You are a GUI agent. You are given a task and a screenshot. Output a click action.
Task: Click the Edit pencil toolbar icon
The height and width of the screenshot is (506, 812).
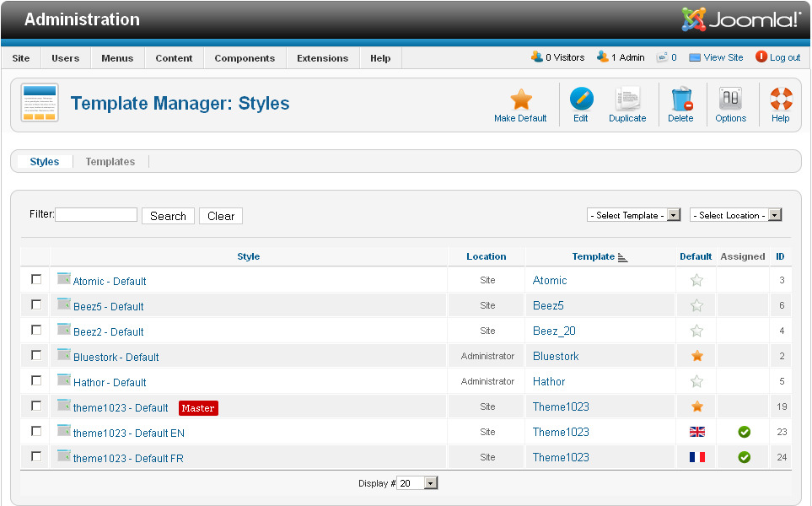pyautogui.click(x=581, y=99)
